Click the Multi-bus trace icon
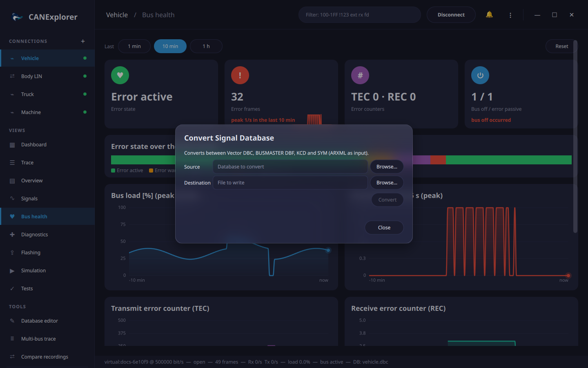Image resolution: width=588 pixels, height=368 pixels. [12, 339]
